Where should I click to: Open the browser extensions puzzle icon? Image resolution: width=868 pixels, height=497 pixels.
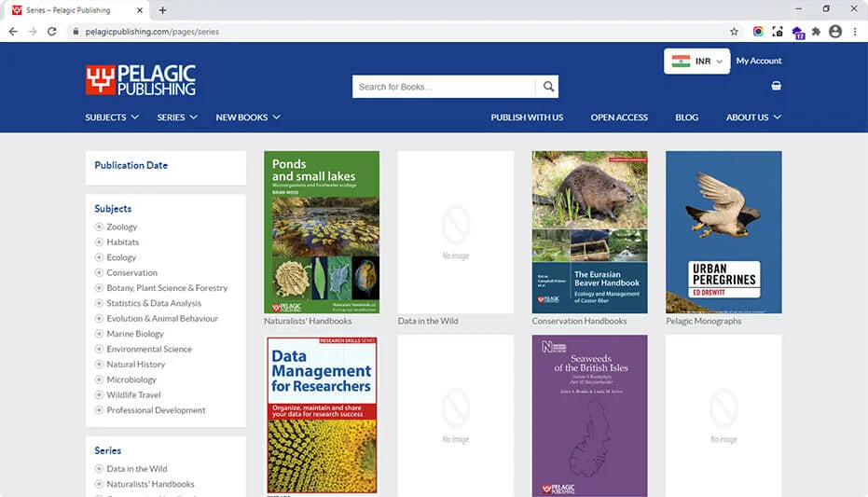click(x=816, y=32)
